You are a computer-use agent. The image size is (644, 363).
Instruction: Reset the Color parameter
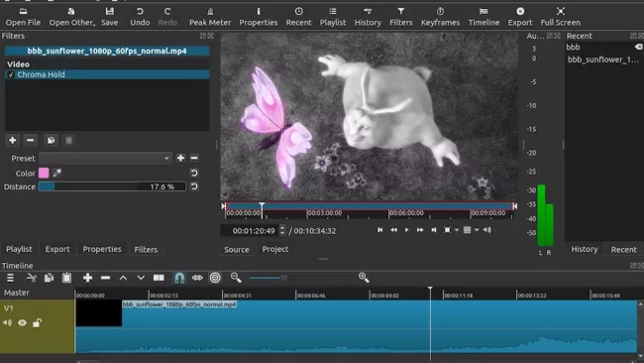[x=194, y=174]
